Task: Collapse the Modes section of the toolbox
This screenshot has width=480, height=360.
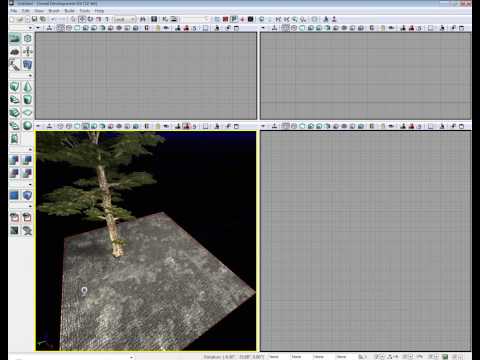Action: pyautogui.click(x=30, y=28)
